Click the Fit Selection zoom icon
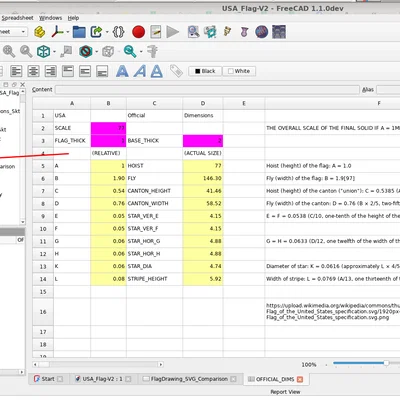Viewport: 400px width, 400px height. pos(26,52)
